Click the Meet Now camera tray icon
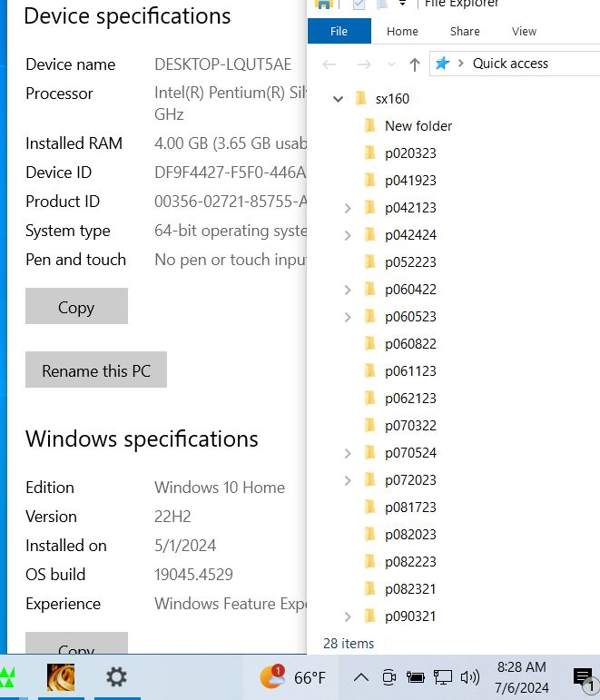600x700 pixels. tap(389, 677)
